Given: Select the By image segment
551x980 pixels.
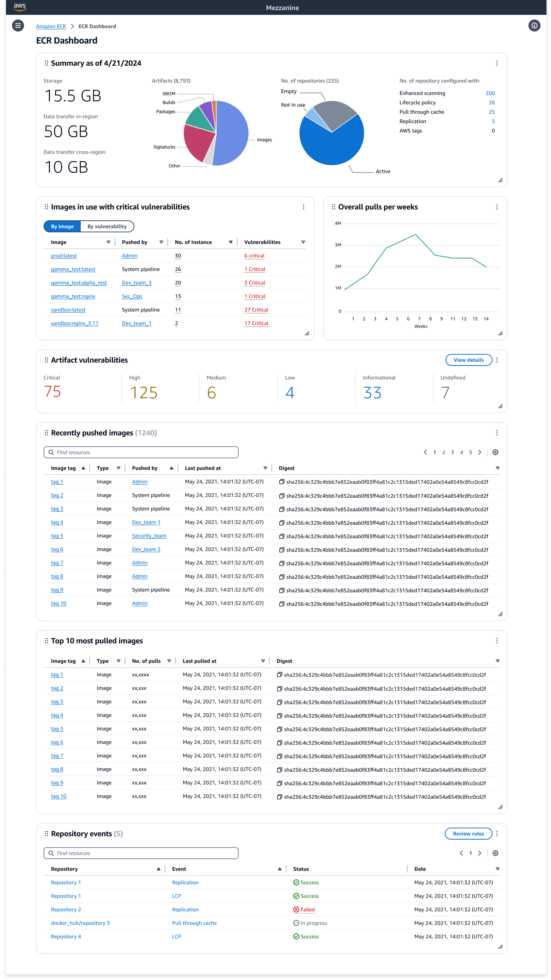Looking at the screenshot, I should [62, 226].
